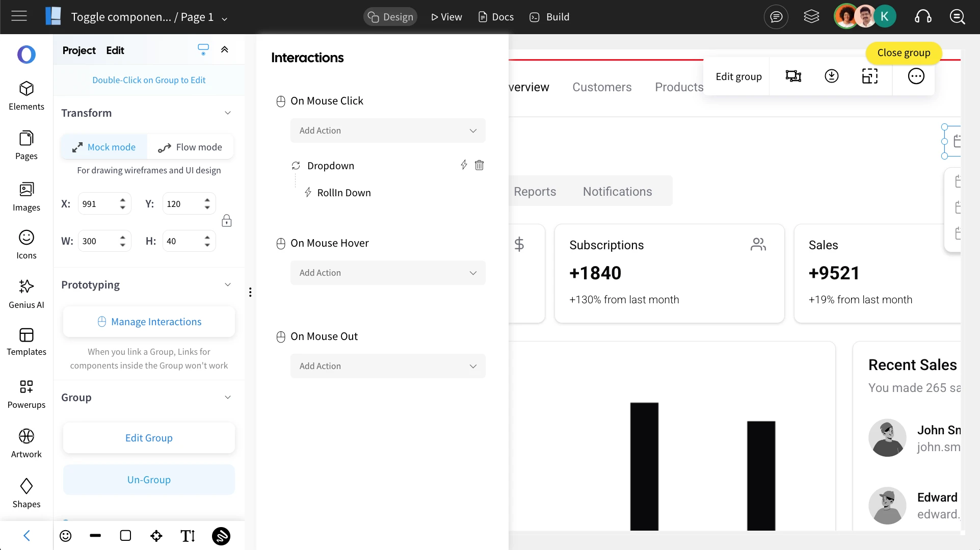Select the text tool in bottom bar

(x=188, y=536)
